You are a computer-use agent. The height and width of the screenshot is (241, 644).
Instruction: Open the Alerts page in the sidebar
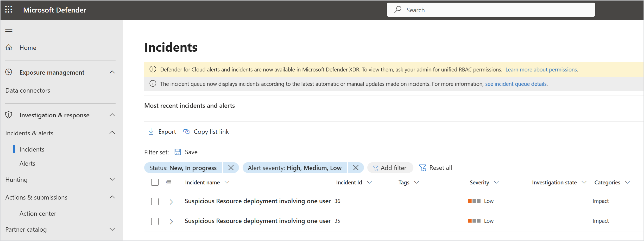pyautogui.click(x=27, y=164)
